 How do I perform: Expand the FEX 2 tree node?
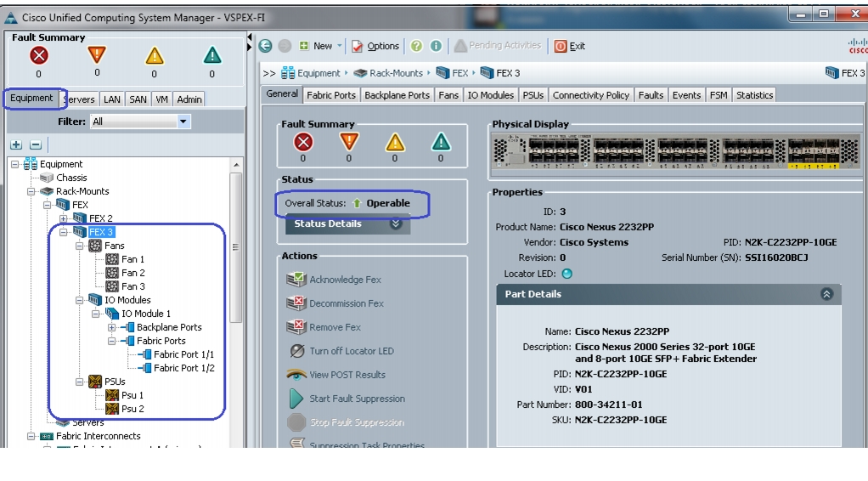click(64, 218)
